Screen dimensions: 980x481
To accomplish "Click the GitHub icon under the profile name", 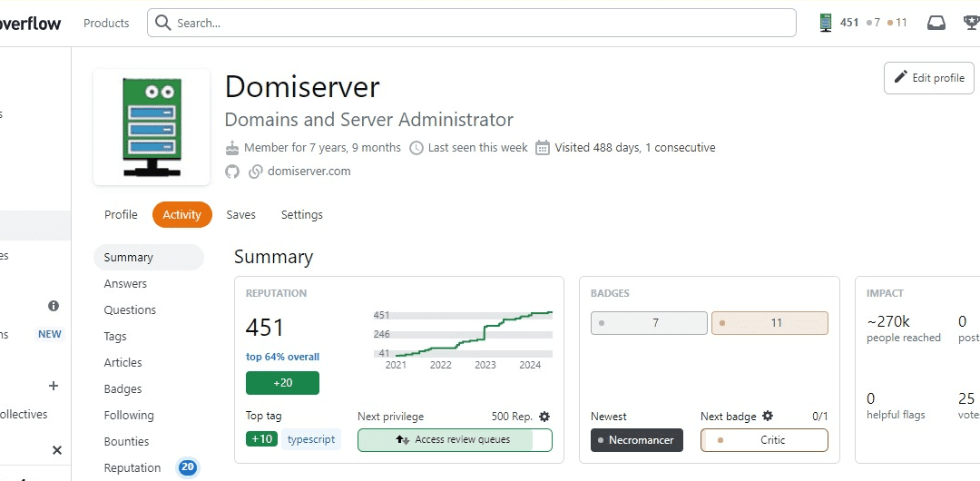I will 232,172.
